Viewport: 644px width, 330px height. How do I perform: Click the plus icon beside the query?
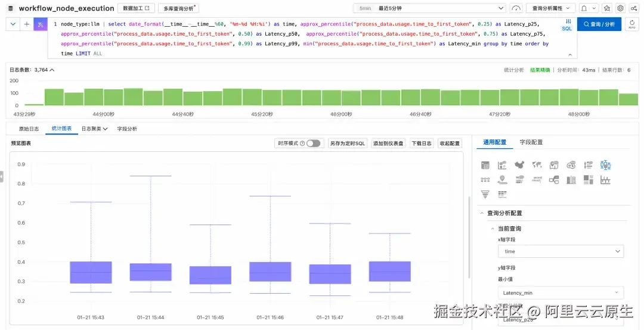[27, 24]
